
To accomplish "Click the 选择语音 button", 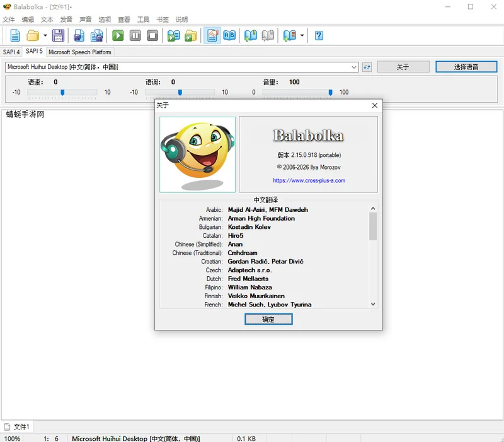I will click(x=466, y=67).
